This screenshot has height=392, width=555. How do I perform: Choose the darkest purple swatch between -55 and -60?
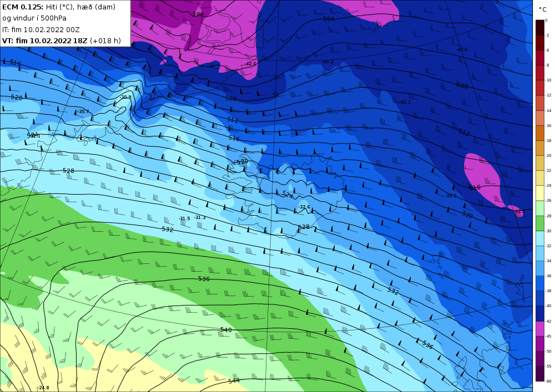[540, 374]
